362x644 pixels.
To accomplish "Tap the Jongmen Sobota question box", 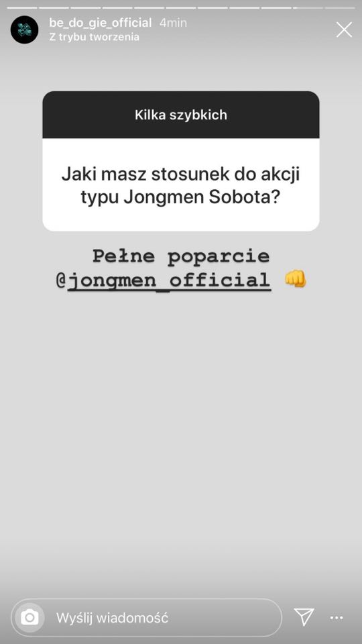I will 181,185.
